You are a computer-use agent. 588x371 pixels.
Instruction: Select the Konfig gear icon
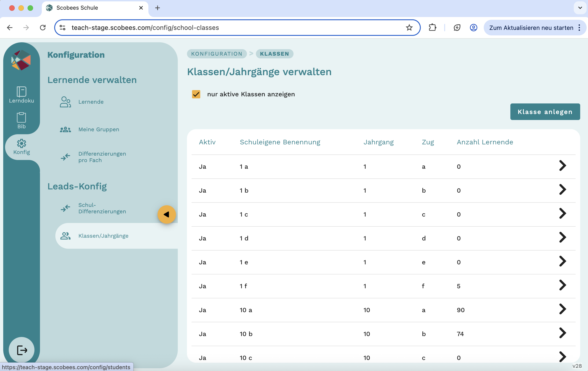click(x=22, y=144)
